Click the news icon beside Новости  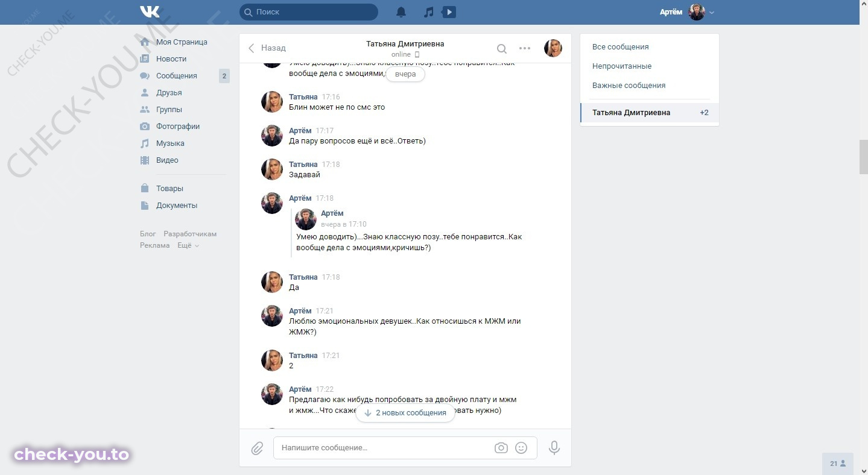[145, 59]
